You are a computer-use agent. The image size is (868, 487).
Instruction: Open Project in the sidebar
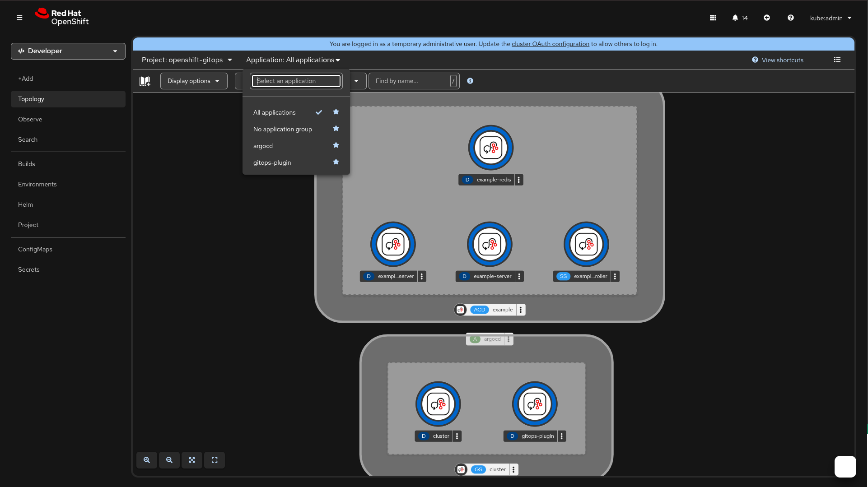point(68,225)
